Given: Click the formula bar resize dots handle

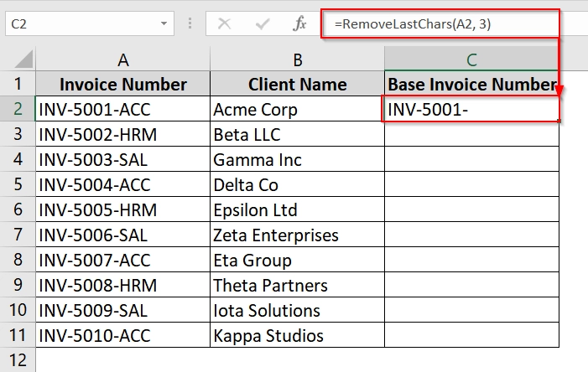Looking at the screenshot, I should pos(190,23).
